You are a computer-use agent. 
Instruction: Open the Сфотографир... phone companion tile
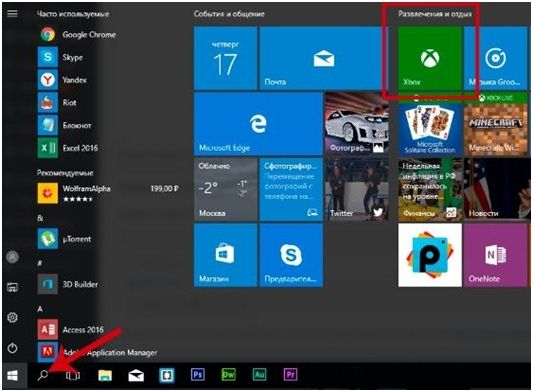coord(291,189)
